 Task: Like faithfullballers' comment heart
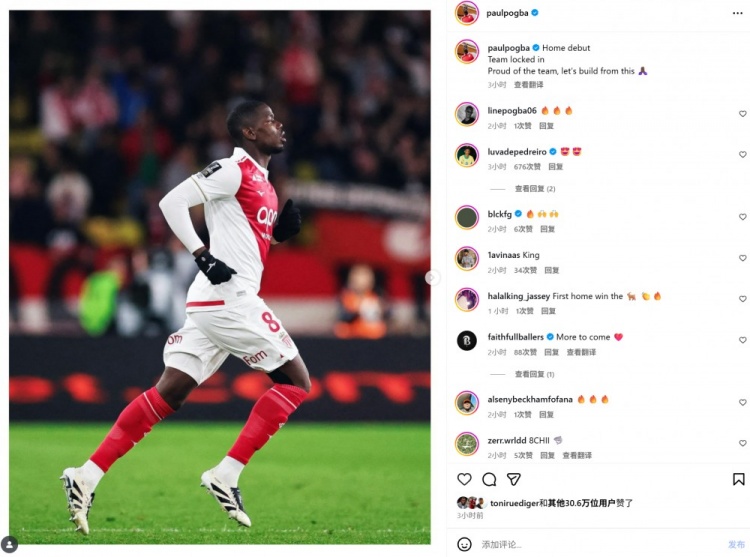(742, 340)
